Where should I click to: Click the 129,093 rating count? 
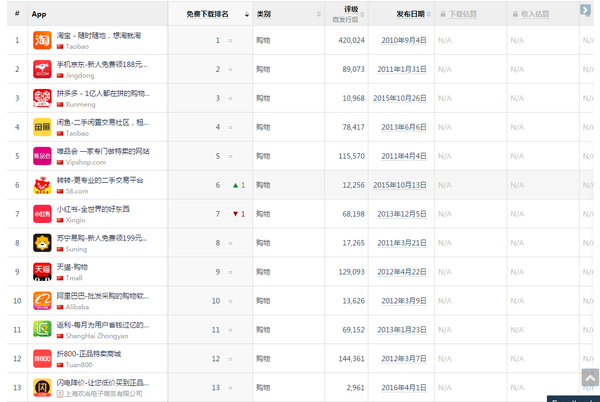tap(351, 272)
